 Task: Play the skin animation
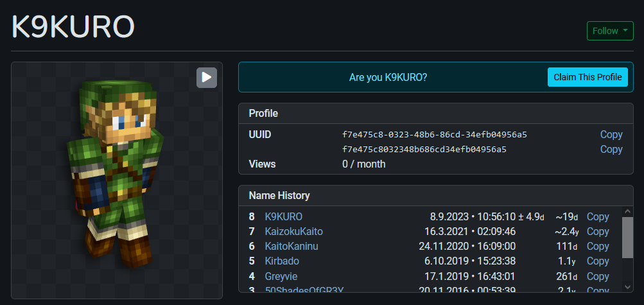click(x=207, y=78)
